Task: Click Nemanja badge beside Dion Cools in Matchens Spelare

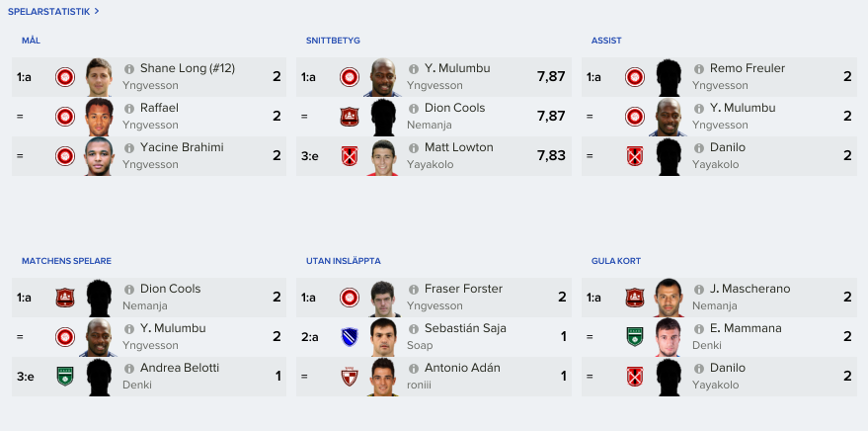Action: 65,298
